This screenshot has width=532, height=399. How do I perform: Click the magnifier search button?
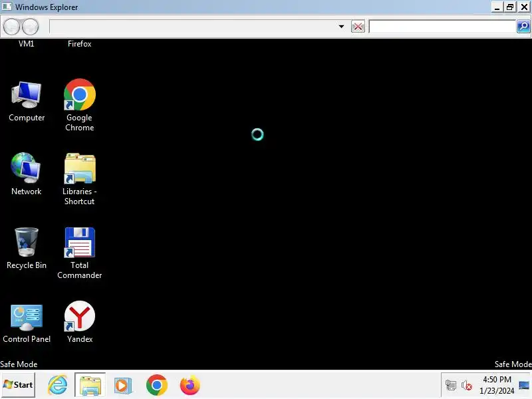pos(523,27)
